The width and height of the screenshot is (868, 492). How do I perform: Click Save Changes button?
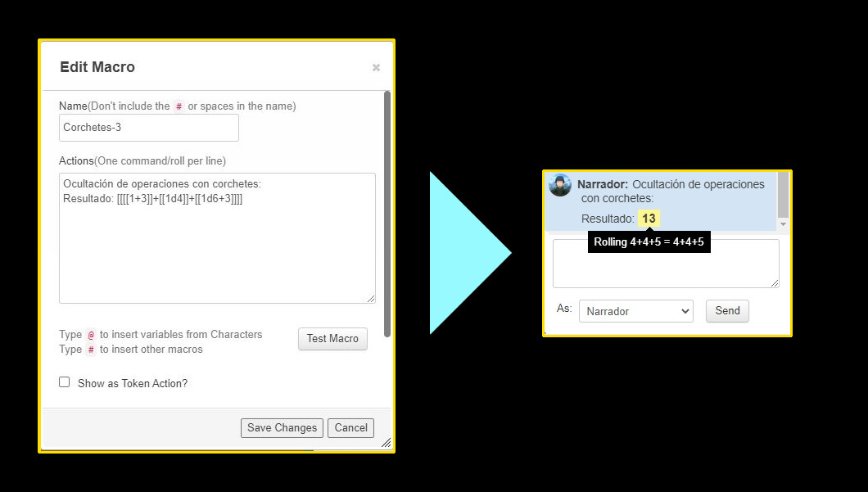point(282,428)
